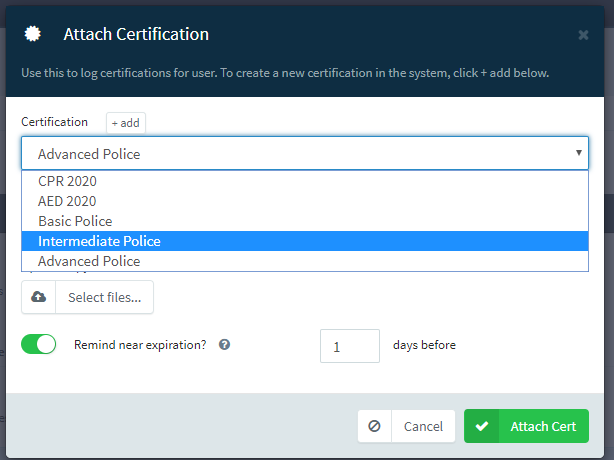Pick Basic Police certification option
The image size is (614, 460).
[x=75, y=221]
